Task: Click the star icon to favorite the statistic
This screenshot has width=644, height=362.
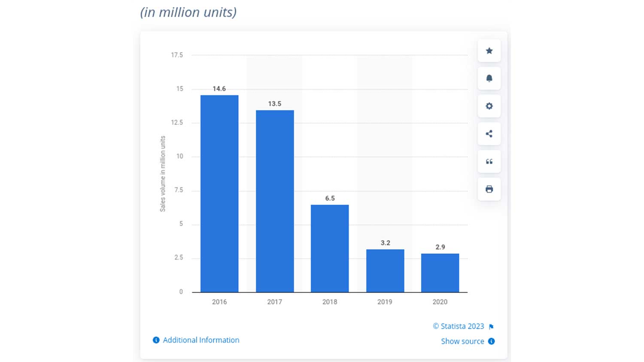Action: pos(489,51)
